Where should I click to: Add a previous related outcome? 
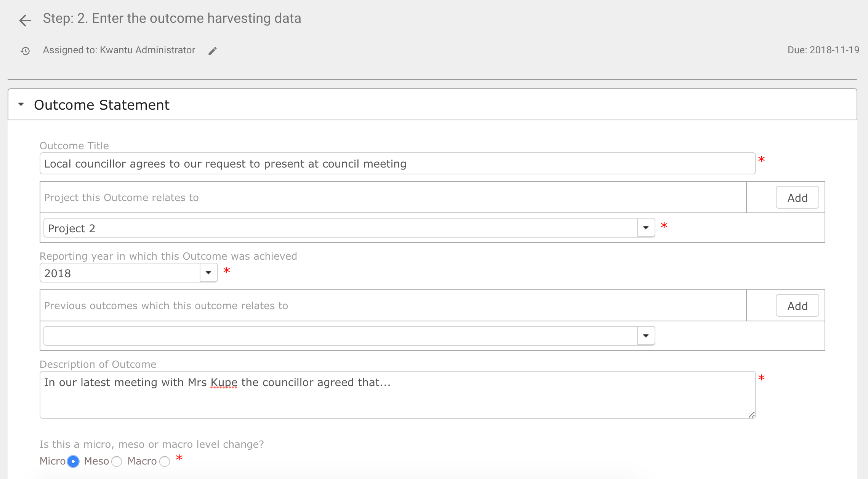[x=797, y=306]
